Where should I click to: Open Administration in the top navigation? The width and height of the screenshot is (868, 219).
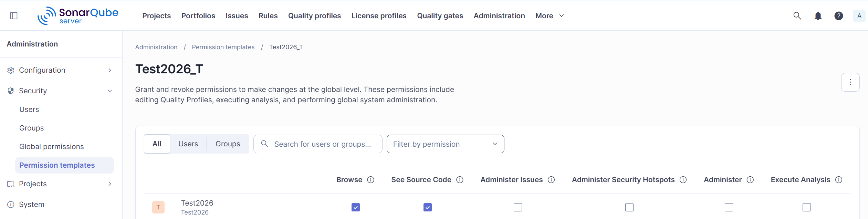click(x=499, y=16)
